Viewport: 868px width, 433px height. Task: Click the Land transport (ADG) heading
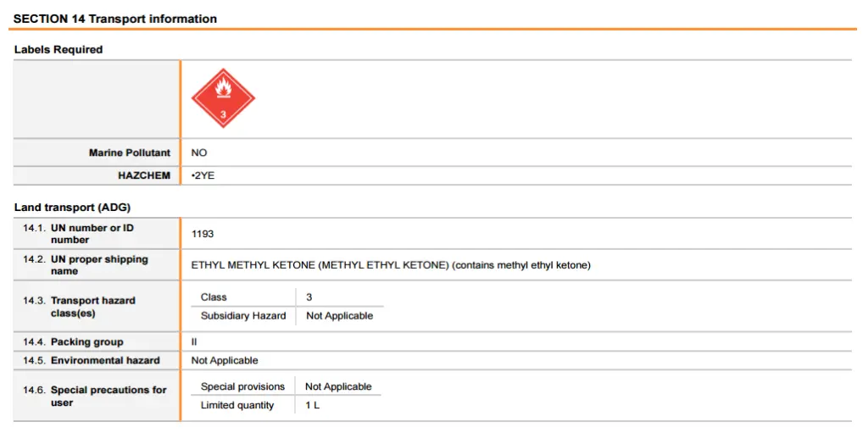tap(72, 207)
